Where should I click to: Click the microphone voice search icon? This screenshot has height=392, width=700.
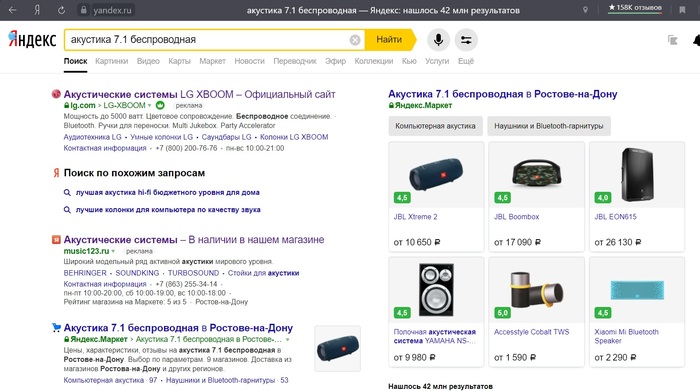(x=438, y=40)
